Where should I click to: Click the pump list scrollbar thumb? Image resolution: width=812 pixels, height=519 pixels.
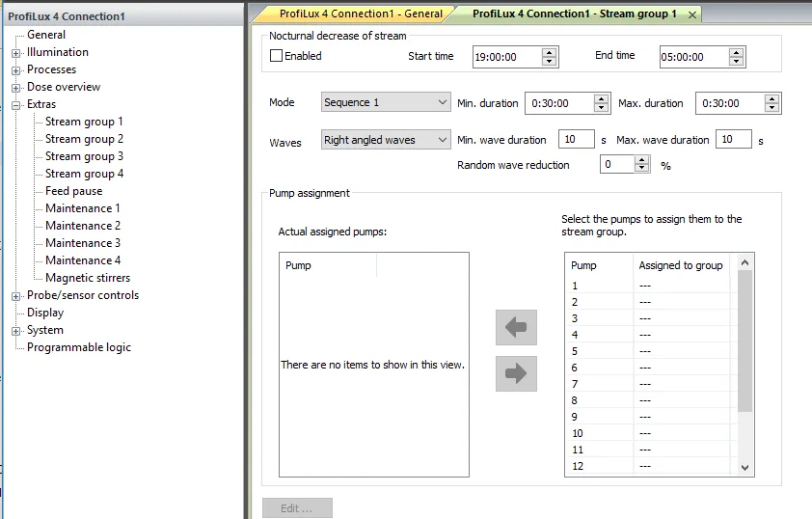click(744, 341)
